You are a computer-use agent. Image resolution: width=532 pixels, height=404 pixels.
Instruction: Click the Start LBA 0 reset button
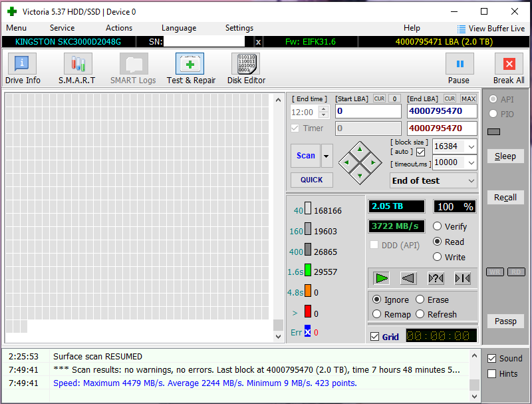point(394,99)
